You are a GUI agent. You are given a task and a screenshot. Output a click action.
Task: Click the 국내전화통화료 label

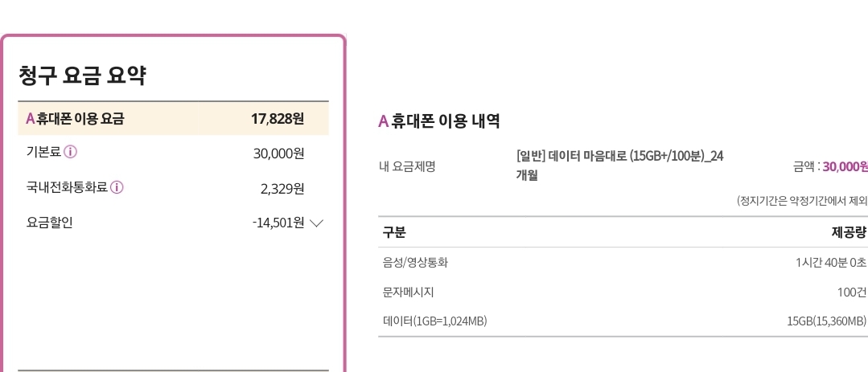tap(67, 187)
